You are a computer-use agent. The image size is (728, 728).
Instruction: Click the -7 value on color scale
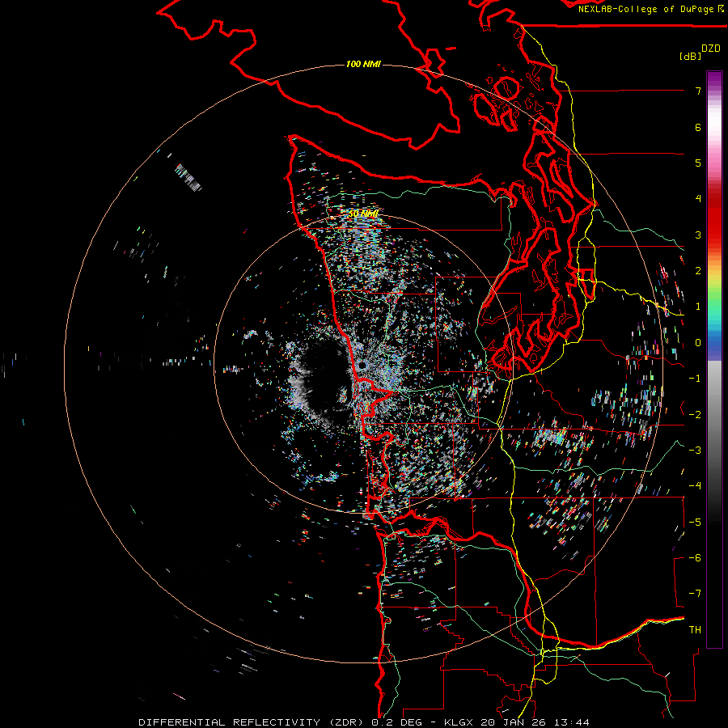(x=695, y=594)
